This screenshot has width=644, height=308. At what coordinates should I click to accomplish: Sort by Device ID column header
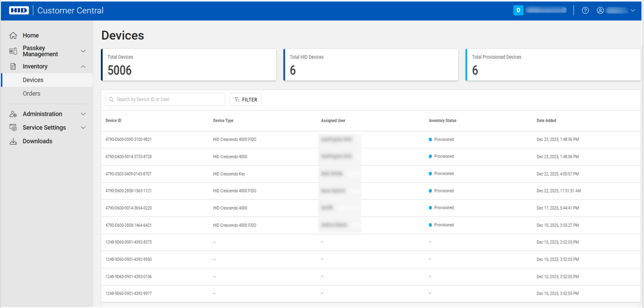pos(113,121)
